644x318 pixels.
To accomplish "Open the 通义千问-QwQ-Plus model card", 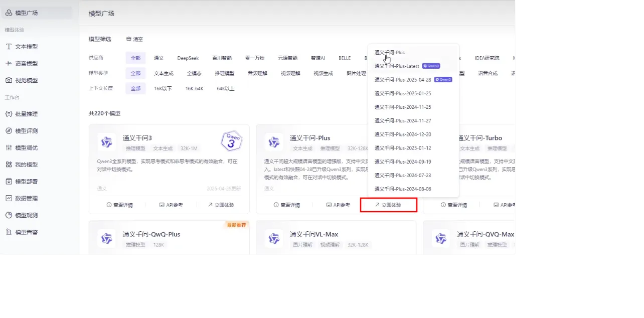I will point(151,235).
